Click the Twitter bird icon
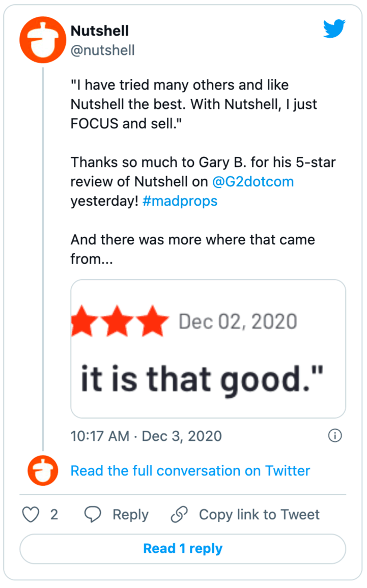 (x=334, y=29)
